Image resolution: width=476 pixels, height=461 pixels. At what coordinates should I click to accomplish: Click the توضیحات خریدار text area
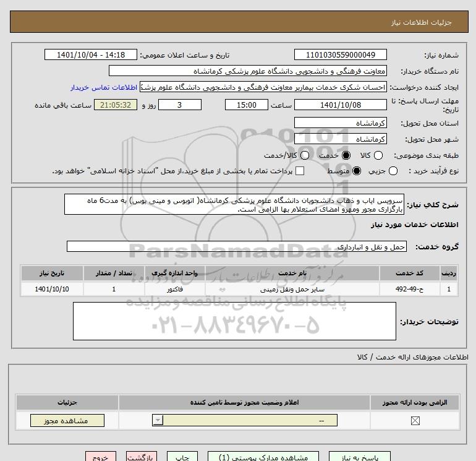[234, 321]
